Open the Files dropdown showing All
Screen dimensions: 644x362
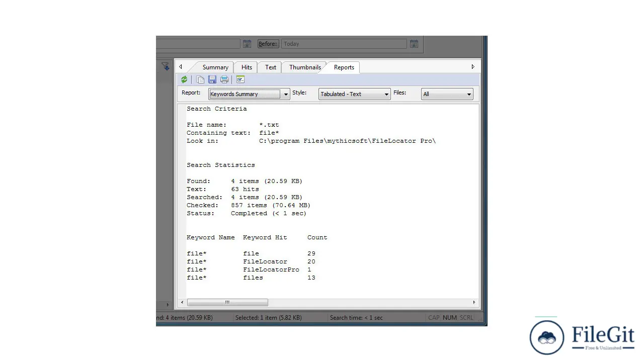coord(447,94)
